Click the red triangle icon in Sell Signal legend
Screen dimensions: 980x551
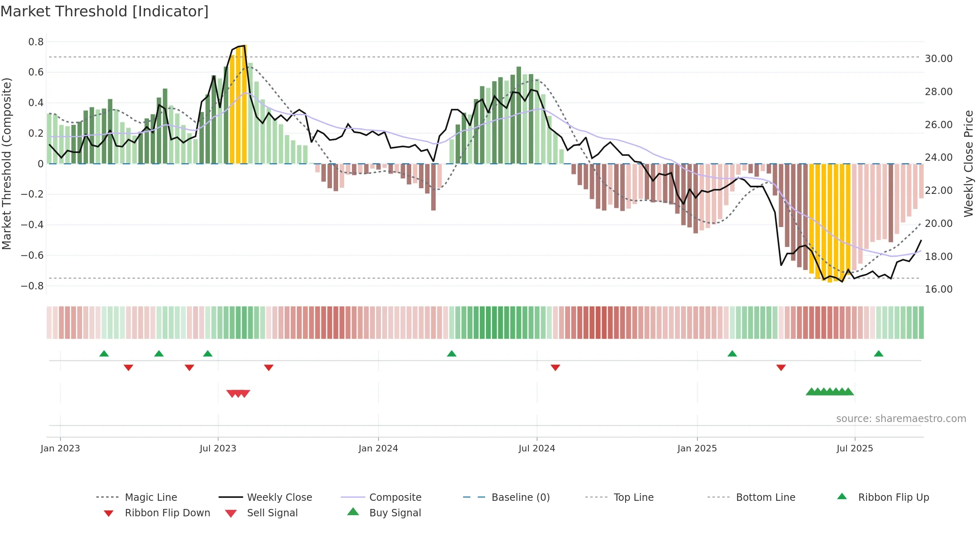coord(231,513)
